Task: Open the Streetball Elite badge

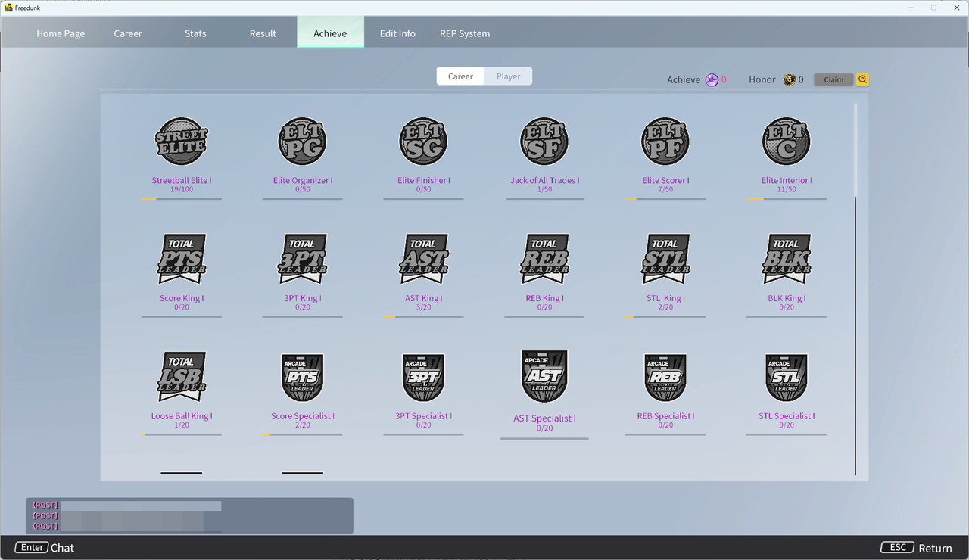Action: [182, 142]
